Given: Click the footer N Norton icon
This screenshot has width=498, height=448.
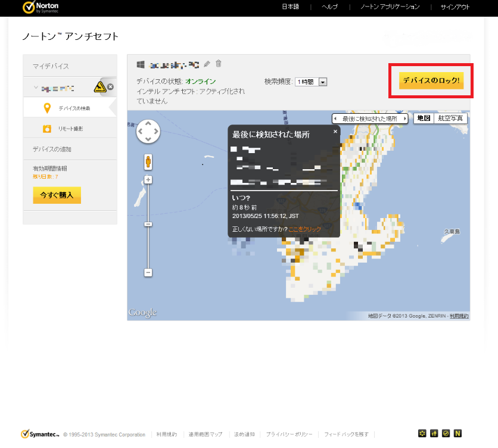Looking at the screenshot, I should [x=457, y=433].
